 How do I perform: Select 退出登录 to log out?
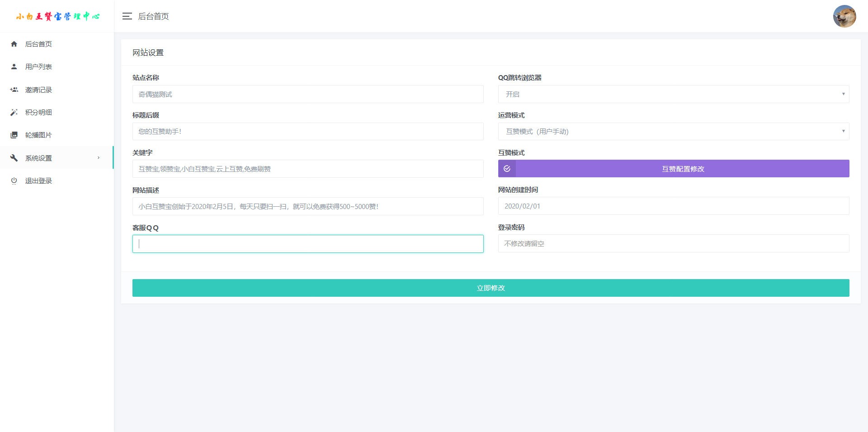[57, 180]
